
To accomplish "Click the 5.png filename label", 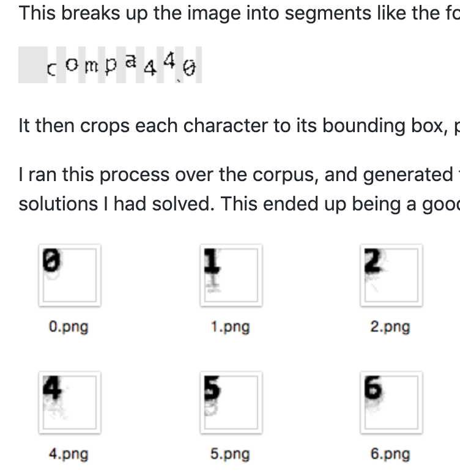I will click(230, 455).
